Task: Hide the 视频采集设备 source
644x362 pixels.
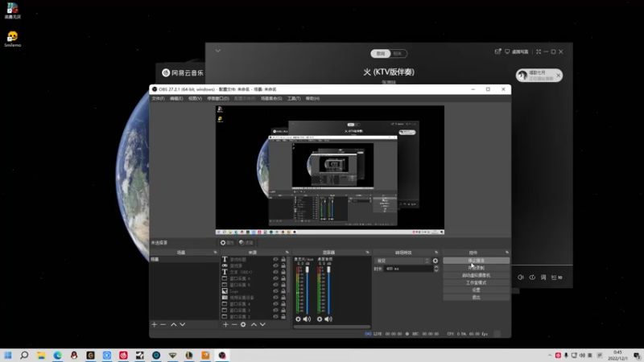Action: click(x=275, y=298)
